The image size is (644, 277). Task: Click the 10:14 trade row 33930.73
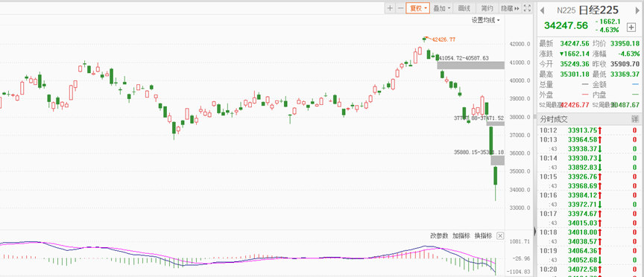coord(589,158)
